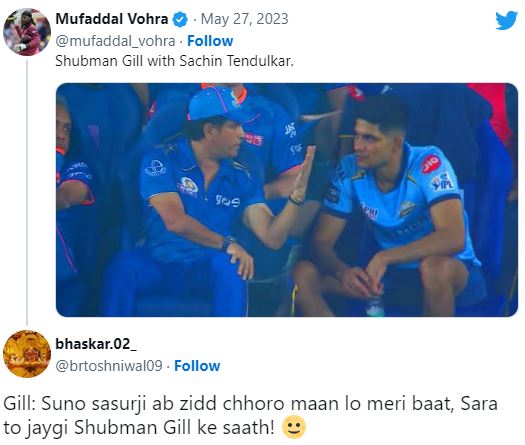Click the "Shubman Gill with Sachin Tendulkar." tweet text
Viewport: 525px width, 445px height.
(x=174, y=61)
